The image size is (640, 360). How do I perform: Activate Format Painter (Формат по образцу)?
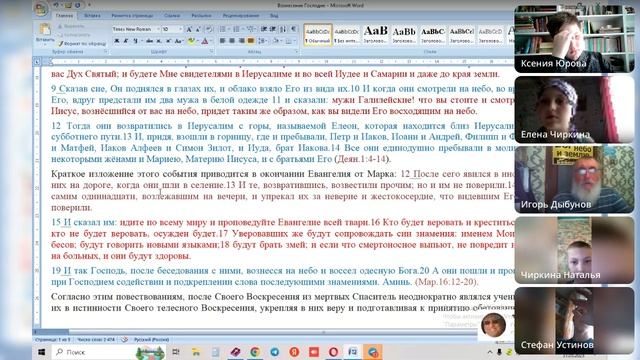[82, 43]
